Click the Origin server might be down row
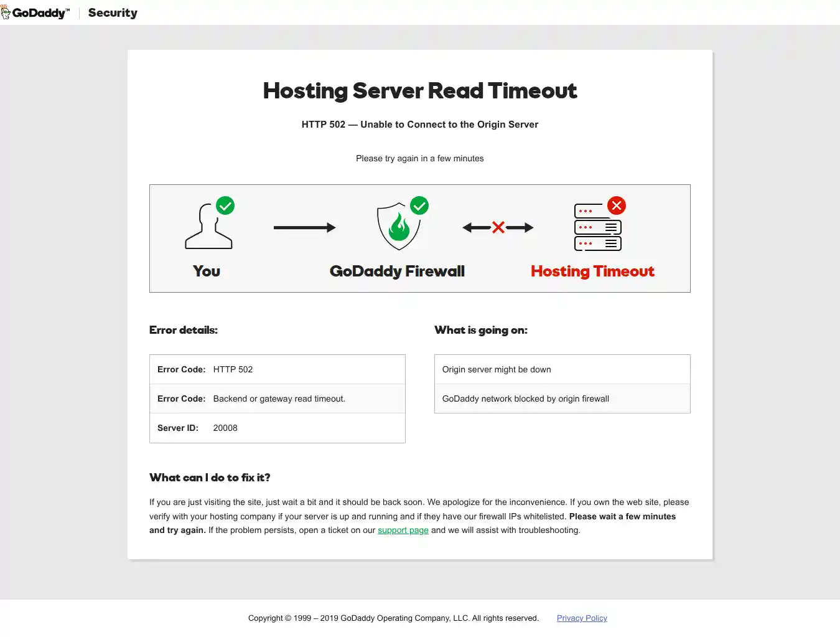Viewport: 840px width, 637px height. point(562,369)
